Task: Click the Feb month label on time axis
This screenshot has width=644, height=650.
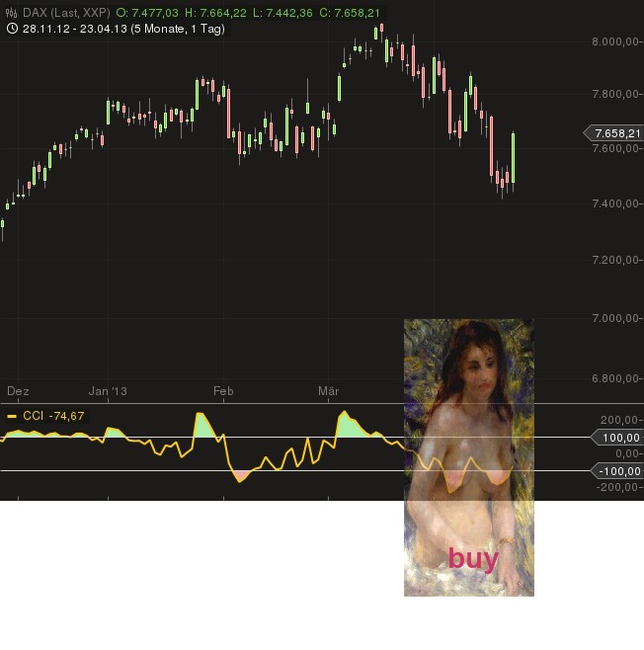Action: coord(223,391)
